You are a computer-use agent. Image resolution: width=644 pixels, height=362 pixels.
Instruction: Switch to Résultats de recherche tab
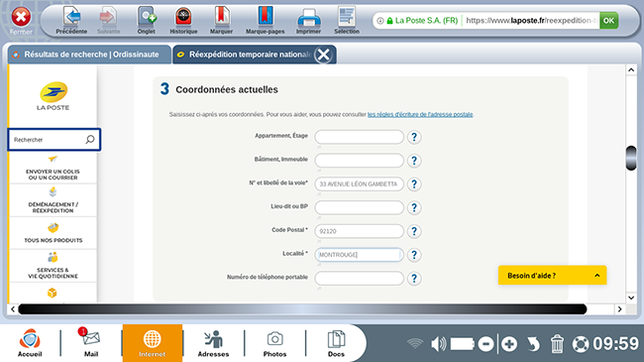pyautogui.click(x=89, y=55)
